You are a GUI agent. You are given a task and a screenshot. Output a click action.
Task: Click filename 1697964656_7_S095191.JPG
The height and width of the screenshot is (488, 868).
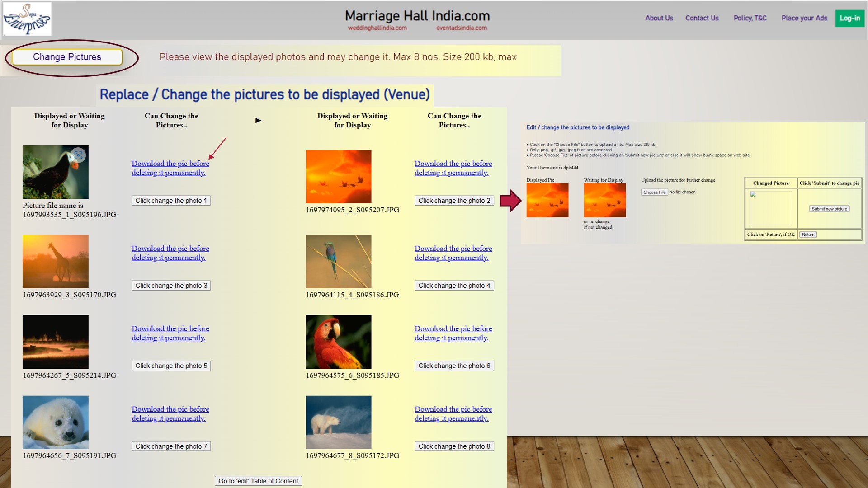click(x=70, y=456)
